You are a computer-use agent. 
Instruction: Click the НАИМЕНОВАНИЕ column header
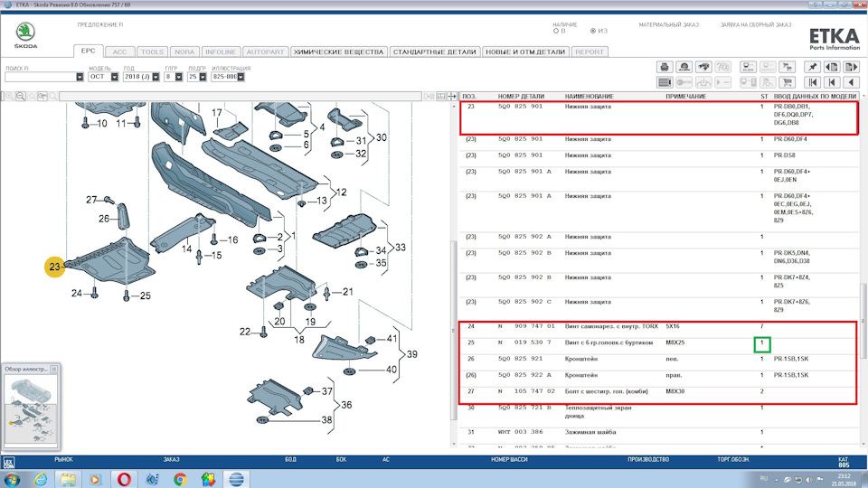tap(589, 97)
